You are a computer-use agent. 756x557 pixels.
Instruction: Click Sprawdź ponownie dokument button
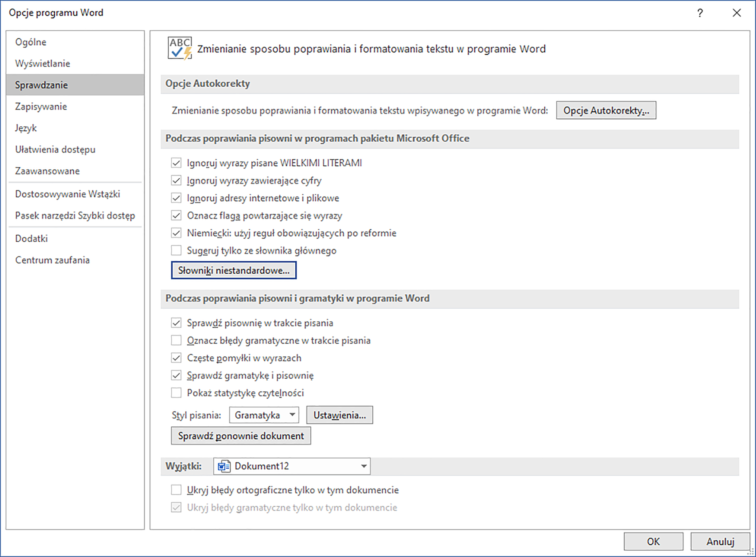point(241,436)
